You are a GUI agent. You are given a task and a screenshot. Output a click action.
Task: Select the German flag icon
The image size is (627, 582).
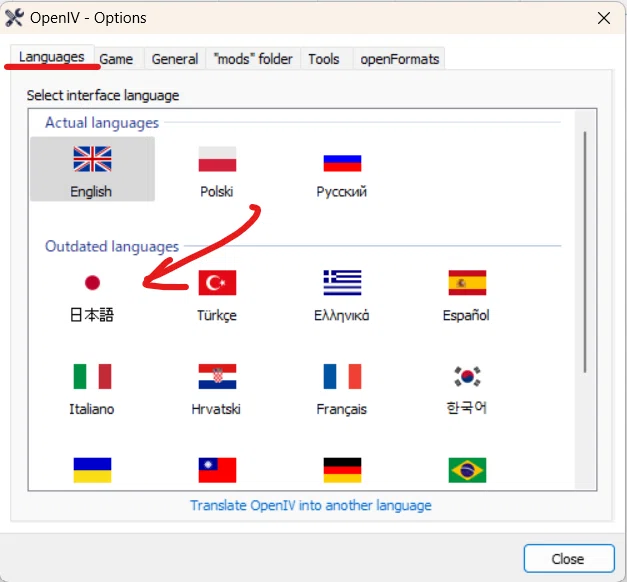[342, 470]
